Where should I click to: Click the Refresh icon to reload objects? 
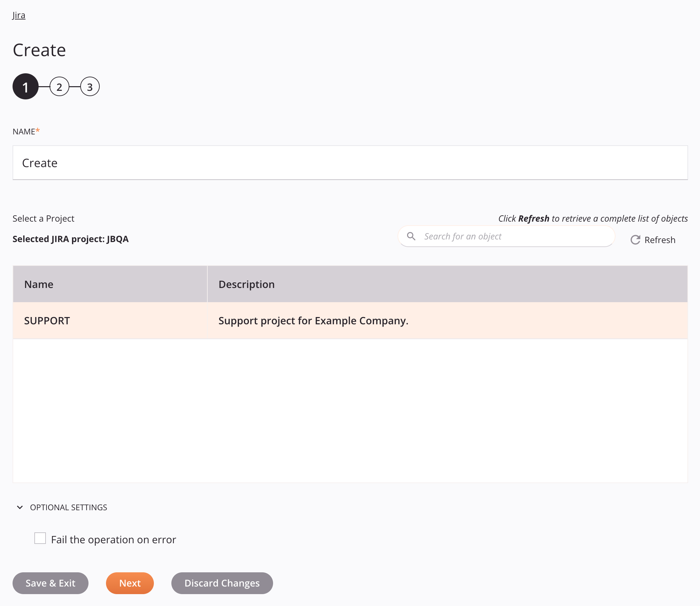point(635,239)
